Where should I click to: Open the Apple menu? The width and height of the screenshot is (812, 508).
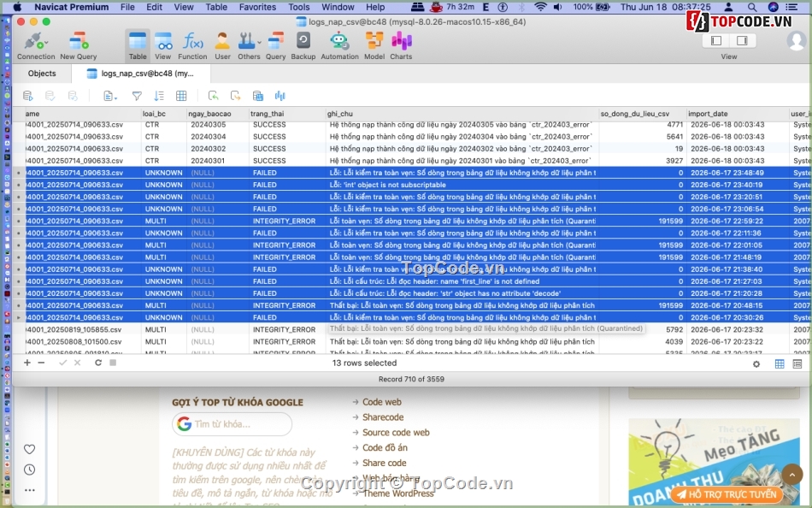tap(16, 7)
